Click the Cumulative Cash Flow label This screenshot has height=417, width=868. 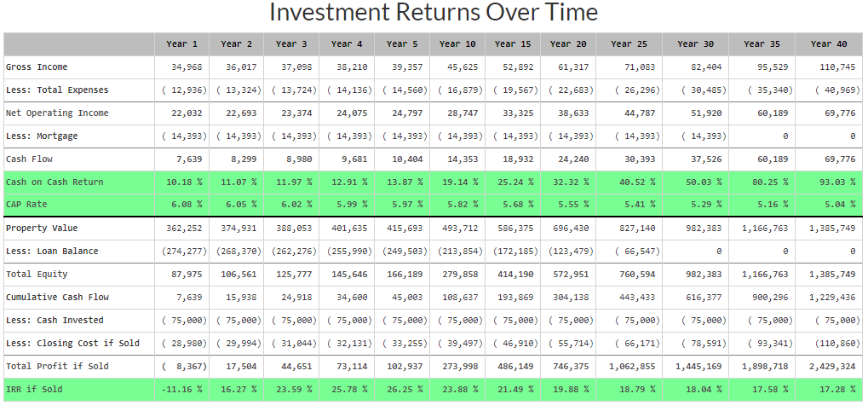pyautogui.click(x=57, y=297)
